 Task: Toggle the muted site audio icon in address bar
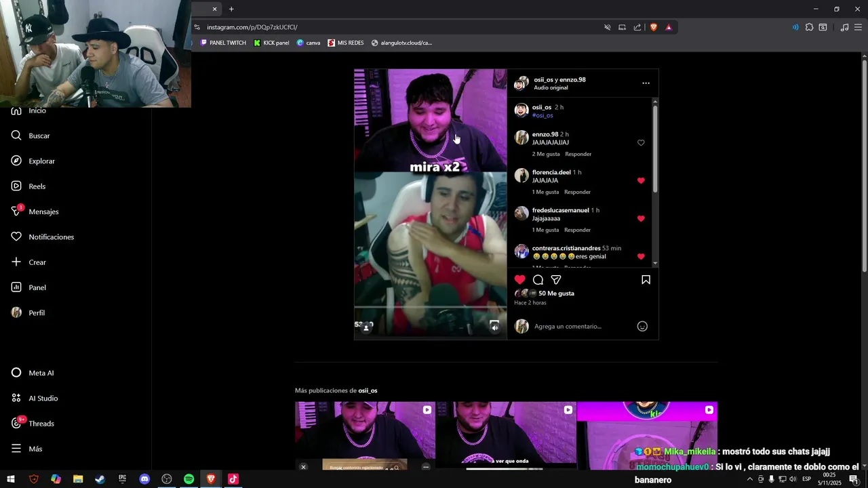click(608, 27)
